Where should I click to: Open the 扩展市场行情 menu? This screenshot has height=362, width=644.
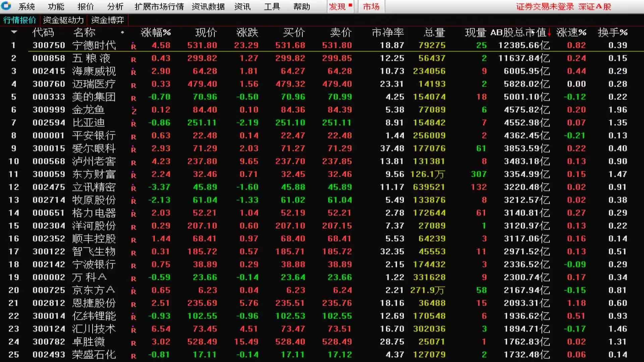point(159,6)
